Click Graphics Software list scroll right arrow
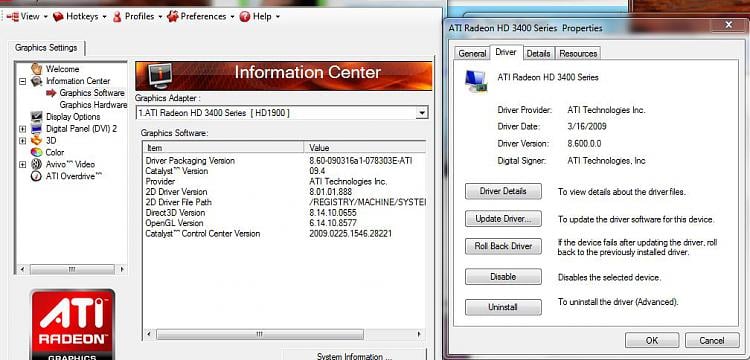Screen dimensions: 750x360 pyautogui.click(x=419, y=334)
